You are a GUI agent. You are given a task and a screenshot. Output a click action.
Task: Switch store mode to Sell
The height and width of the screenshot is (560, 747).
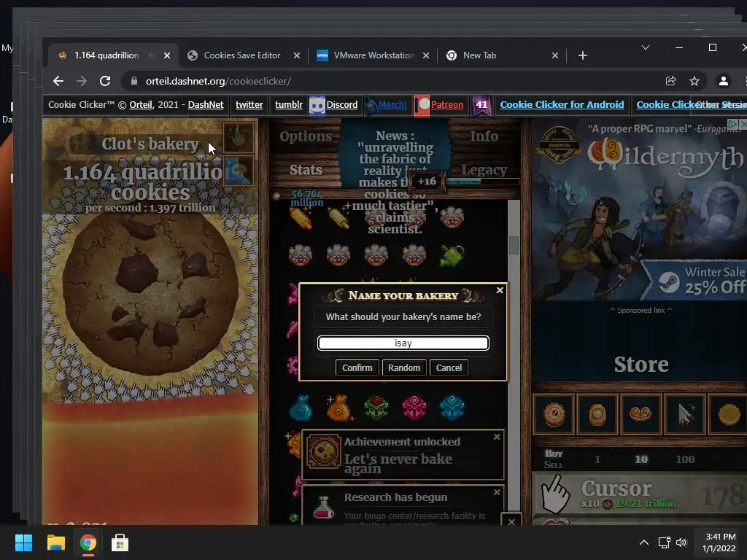click(554, 464)
